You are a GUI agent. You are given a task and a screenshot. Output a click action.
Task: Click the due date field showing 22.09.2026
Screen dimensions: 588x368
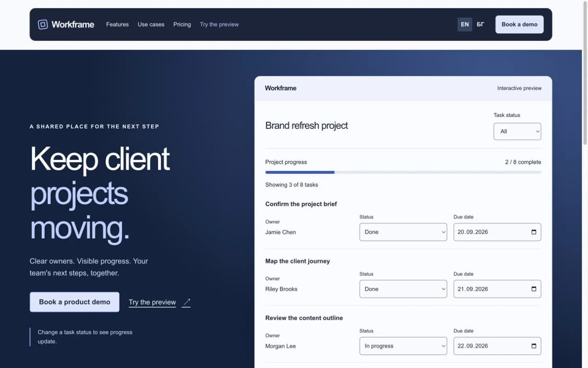coord(498,346)
